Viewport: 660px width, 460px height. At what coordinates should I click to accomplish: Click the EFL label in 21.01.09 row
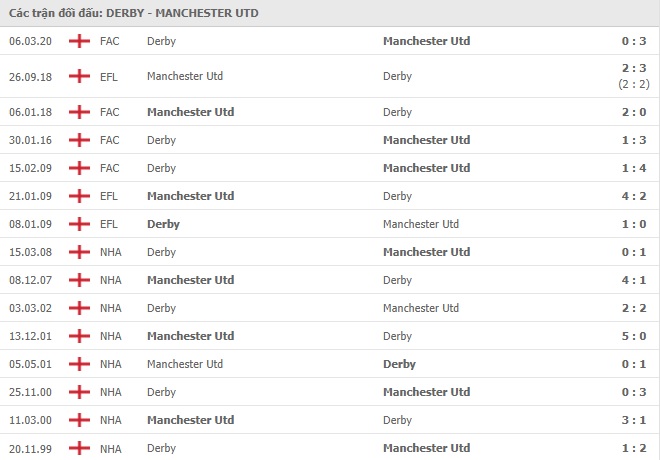coord(109,196)
